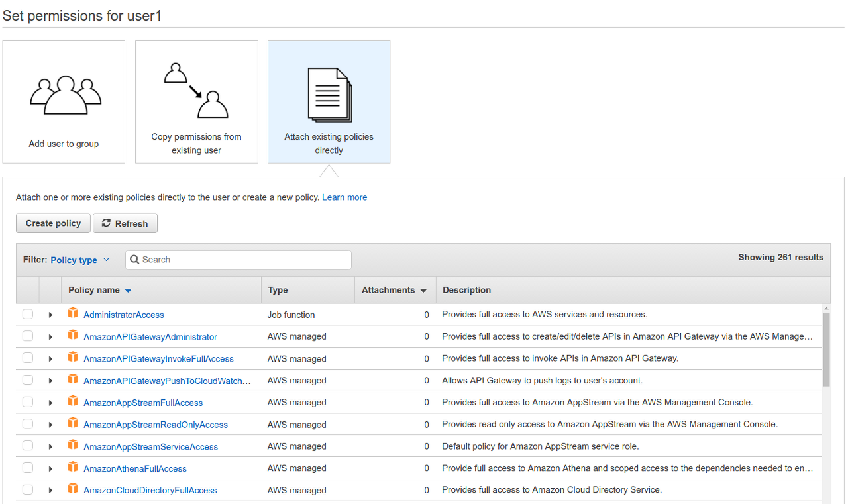The height and width of the screenshot is (504, 848).
Task: Open the AmazonAPIGatewayAdministrator policy link
Action: click(150, 337)
